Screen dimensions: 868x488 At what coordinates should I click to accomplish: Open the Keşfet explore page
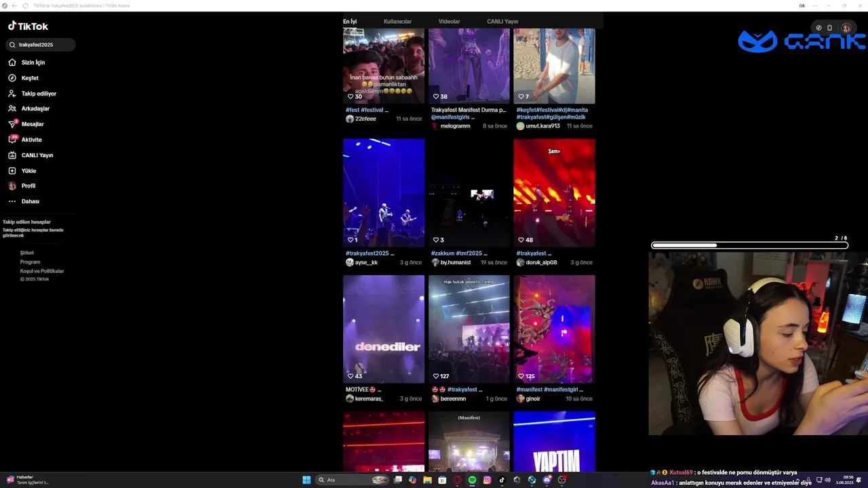point(23,78)
